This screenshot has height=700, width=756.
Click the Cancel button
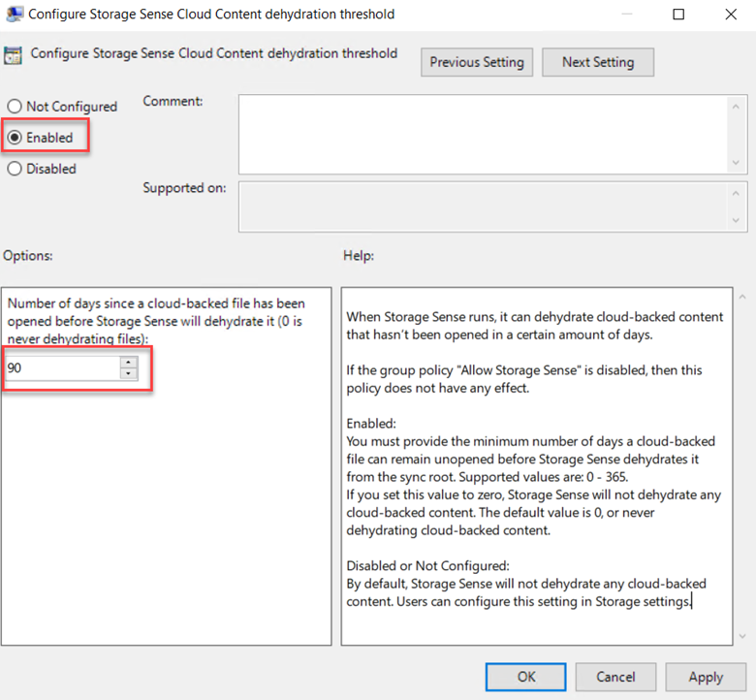[x=615, y=677]
